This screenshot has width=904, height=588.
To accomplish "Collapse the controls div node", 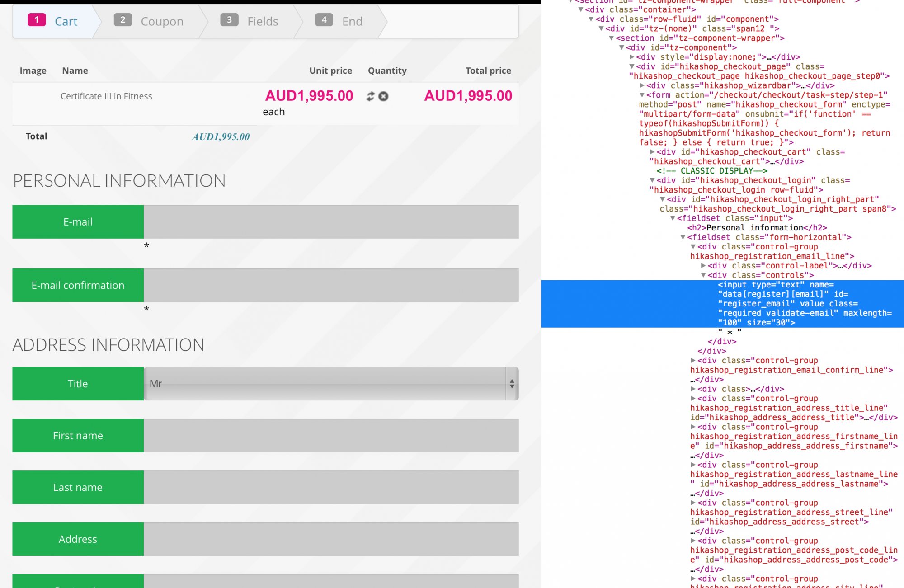I will (703, 275).
